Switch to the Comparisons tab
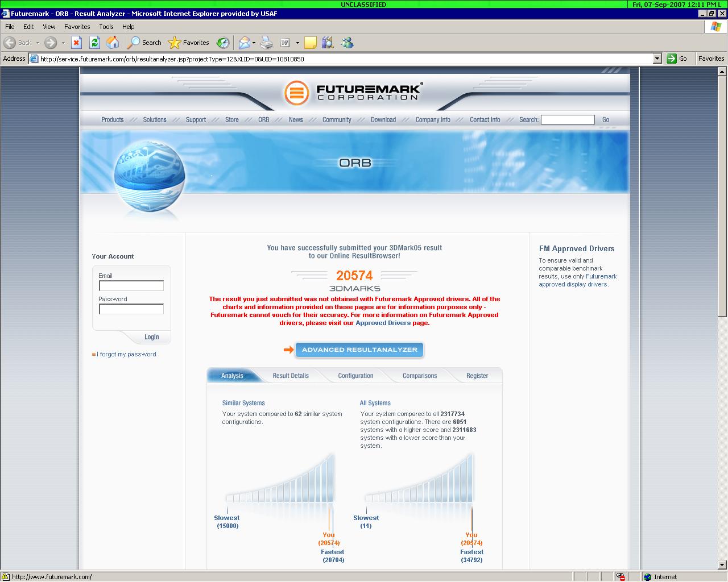 420,376
